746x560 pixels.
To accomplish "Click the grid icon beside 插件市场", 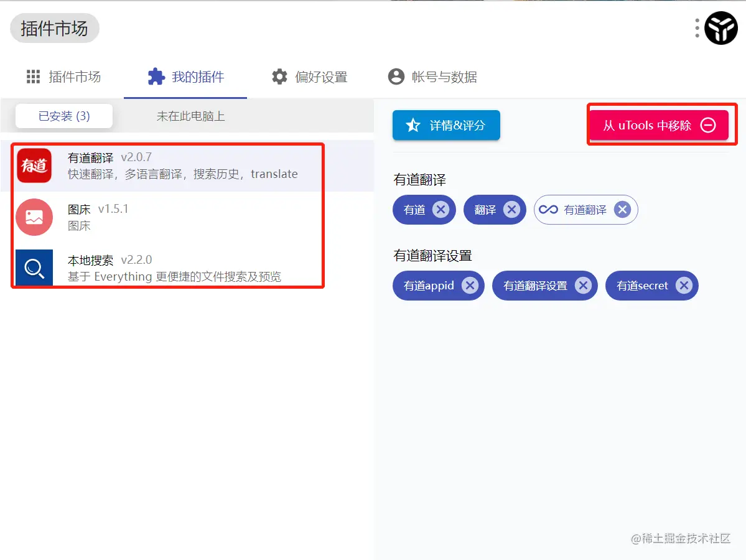I will click(x=34, y=77).
